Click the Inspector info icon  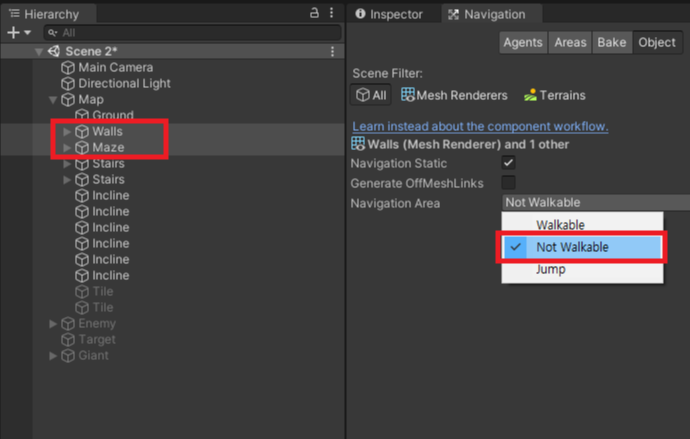[x=360, y=14]
